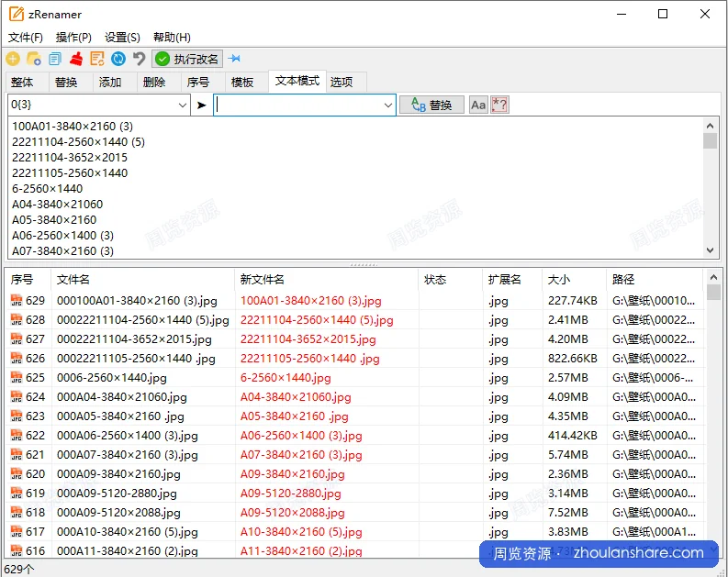
Task: Click the 执行改名 execute rename button
Action: [187, 59]
